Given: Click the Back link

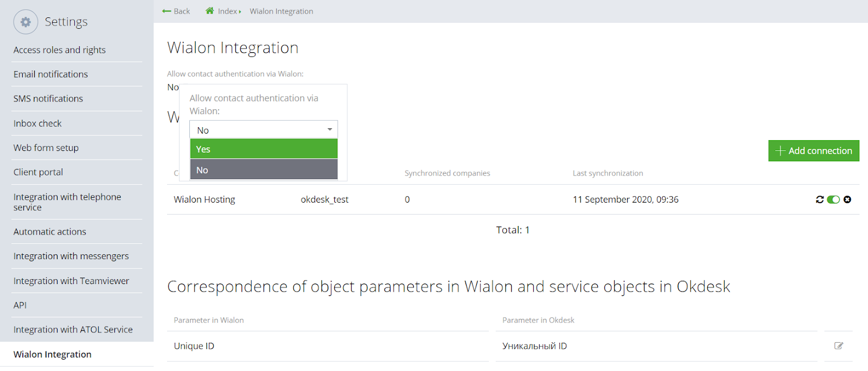Looking at the screenshot, I should click(182, 11).
